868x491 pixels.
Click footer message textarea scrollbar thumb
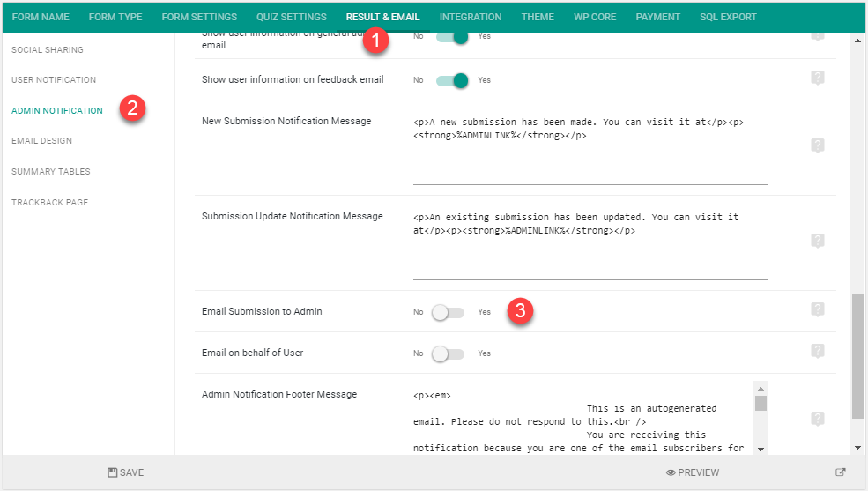coord(760,403)
